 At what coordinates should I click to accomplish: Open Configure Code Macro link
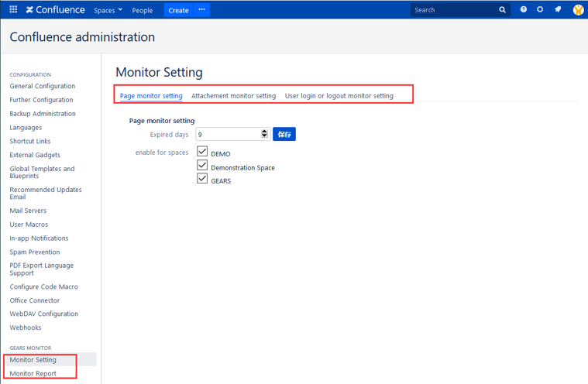(44, 286)
